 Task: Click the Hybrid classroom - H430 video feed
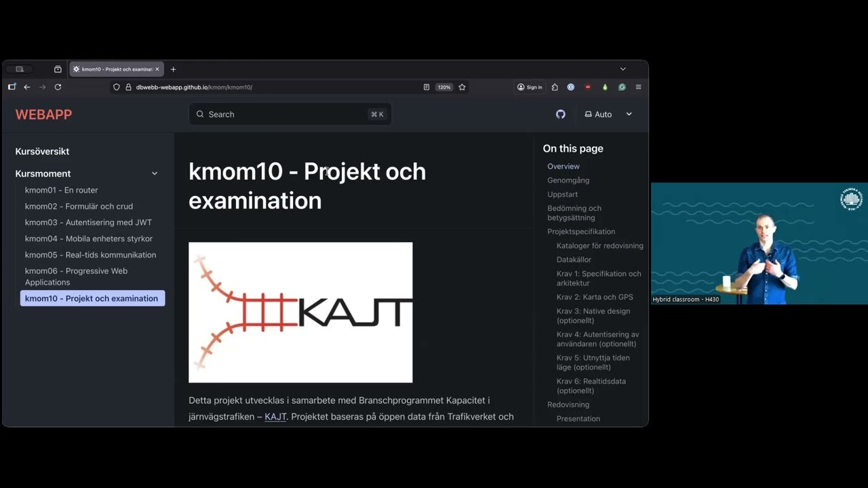point(759,243)
